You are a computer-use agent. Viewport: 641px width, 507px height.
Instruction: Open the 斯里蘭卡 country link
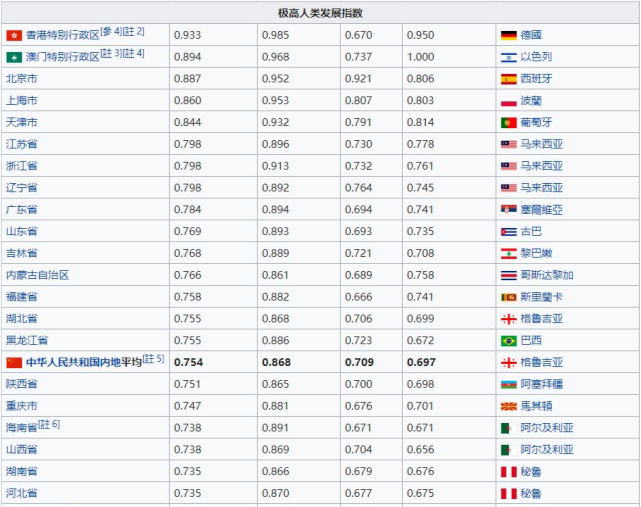[541, 297]
